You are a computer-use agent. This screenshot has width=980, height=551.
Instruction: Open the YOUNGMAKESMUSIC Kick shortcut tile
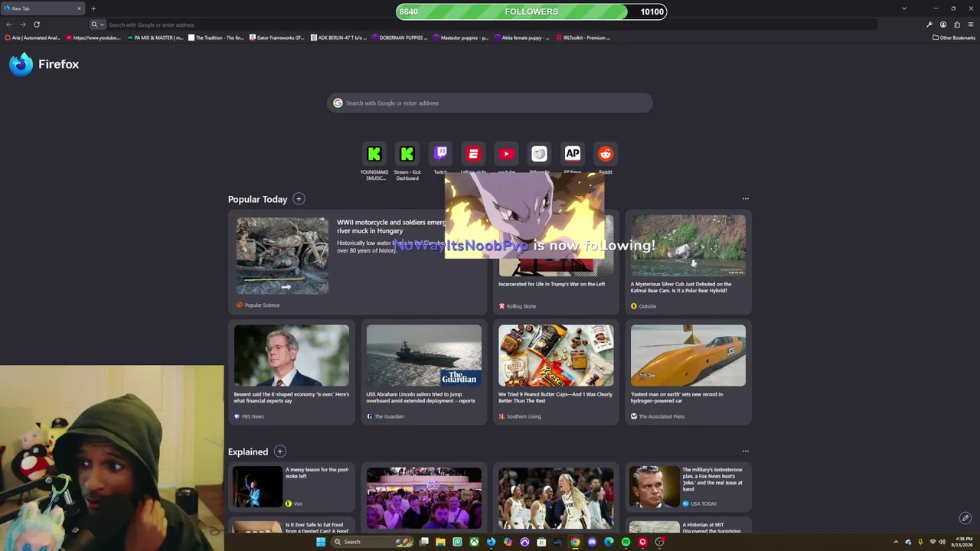point(374,154)
